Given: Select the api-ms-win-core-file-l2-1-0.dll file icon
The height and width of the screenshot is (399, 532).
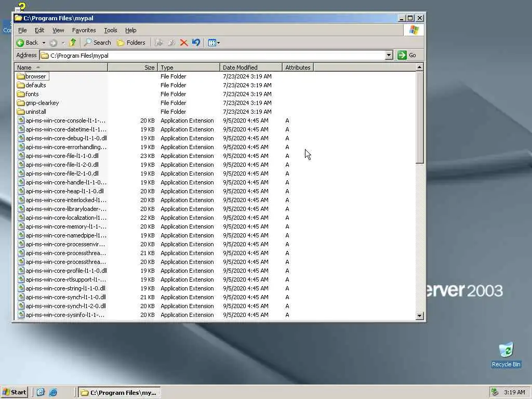Looking at the screenshot, I should (x=21, y=174).
